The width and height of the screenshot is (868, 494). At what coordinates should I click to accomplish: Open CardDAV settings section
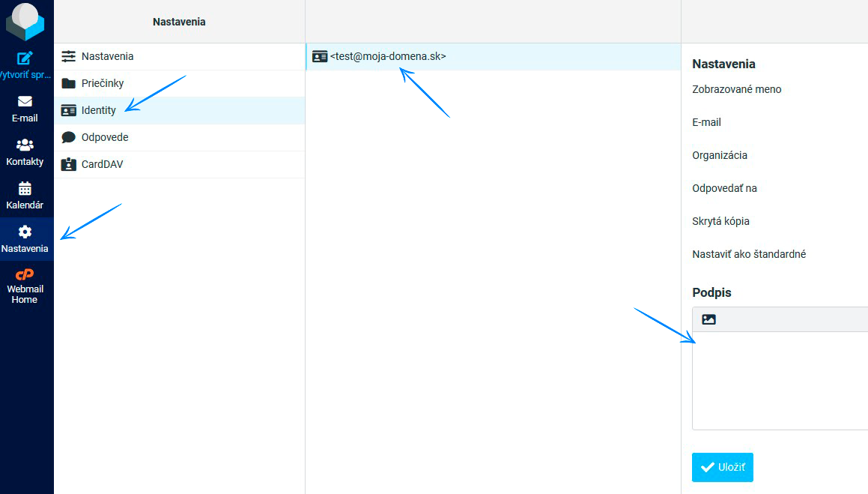click(x=102, y=164)
